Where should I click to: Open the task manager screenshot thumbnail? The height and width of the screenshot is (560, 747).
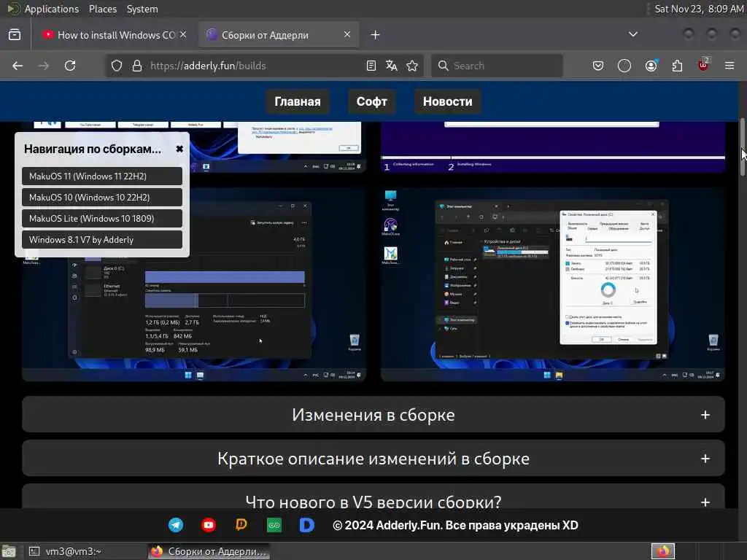pos(194,284)
